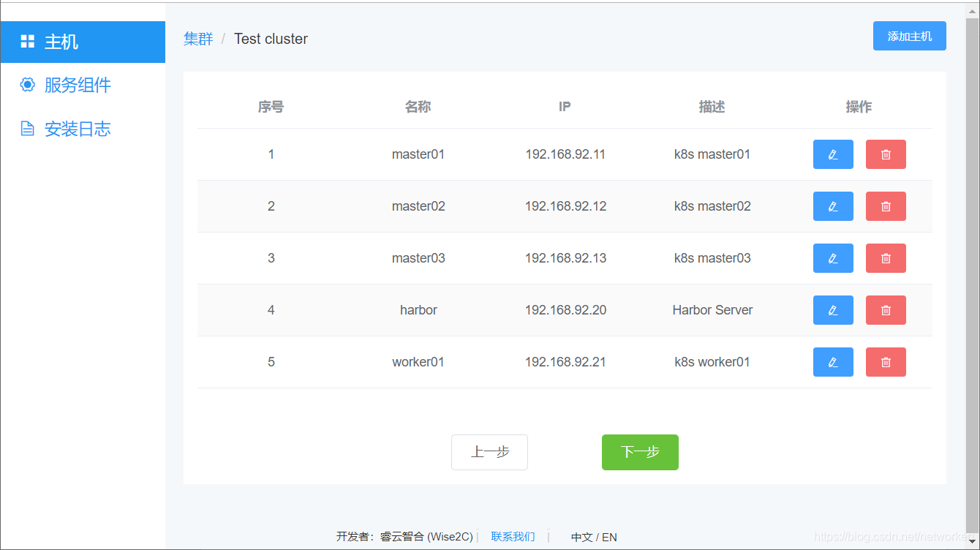Screen dimensions: 980x550
Task: Click the k8s master02 description
Action: pyautogui.click(x=712, y=206)
